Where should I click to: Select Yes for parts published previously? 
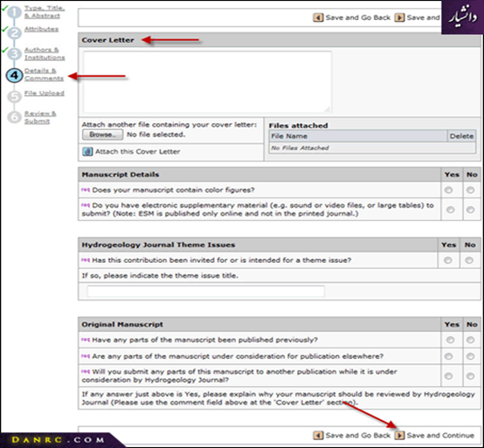[x=450, y=340]
